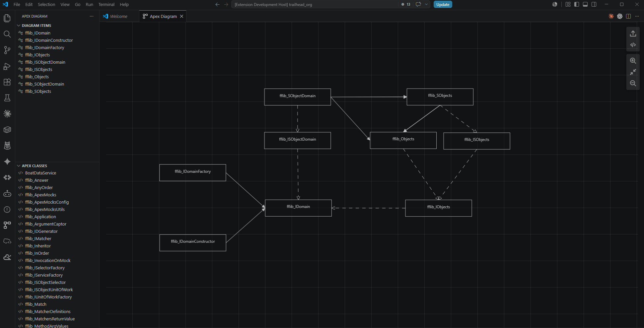Select fflib_Application in Apex Classes
Screen dimensions: 644x328
pyautogui.click(x=40, y=217)
